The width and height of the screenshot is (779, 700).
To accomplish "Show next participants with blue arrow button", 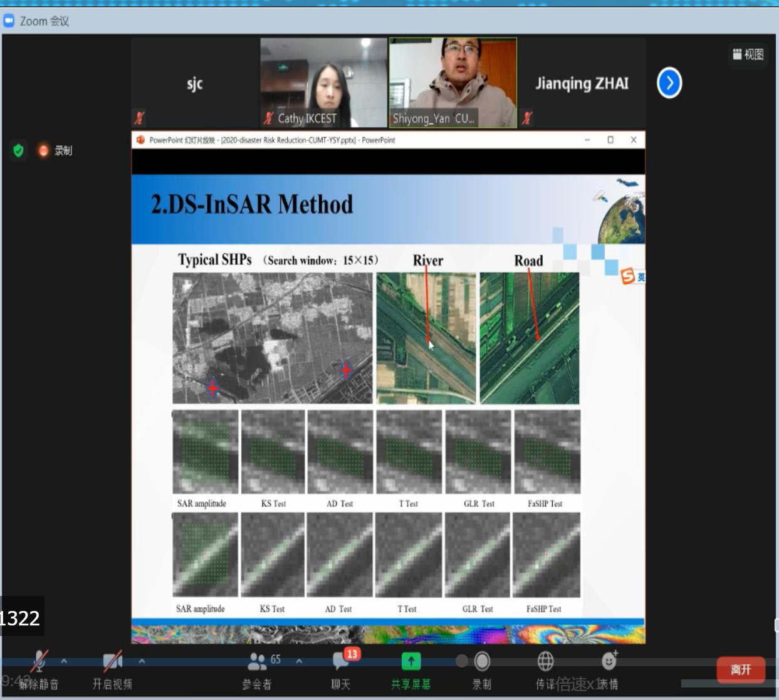I will coord(669,83).
